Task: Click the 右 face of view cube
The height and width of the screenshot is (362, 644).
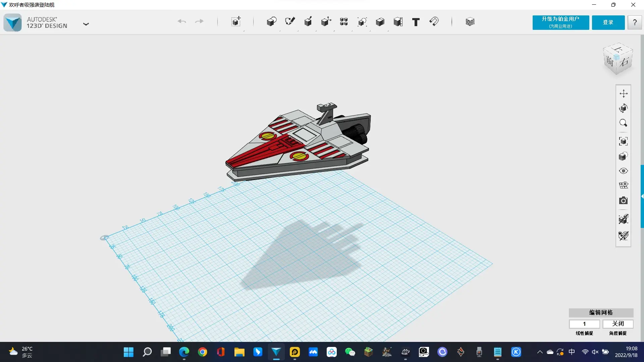Action: click(625, 62)
